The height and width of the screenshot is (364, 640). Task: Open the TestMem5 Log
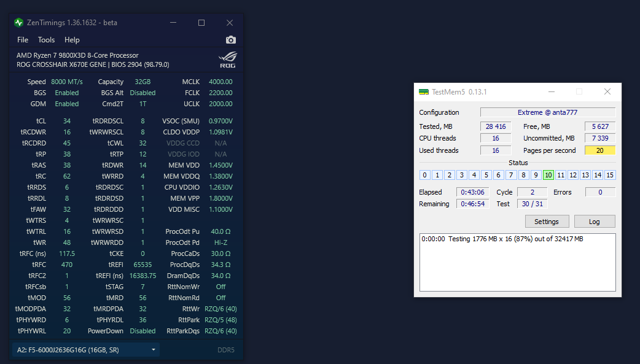tap(594, 222)
